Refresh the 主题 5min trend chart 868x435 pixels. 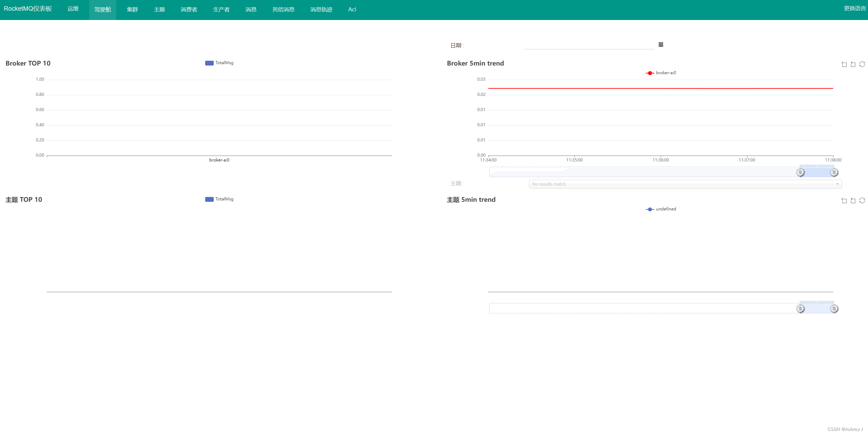pos(862,200)
